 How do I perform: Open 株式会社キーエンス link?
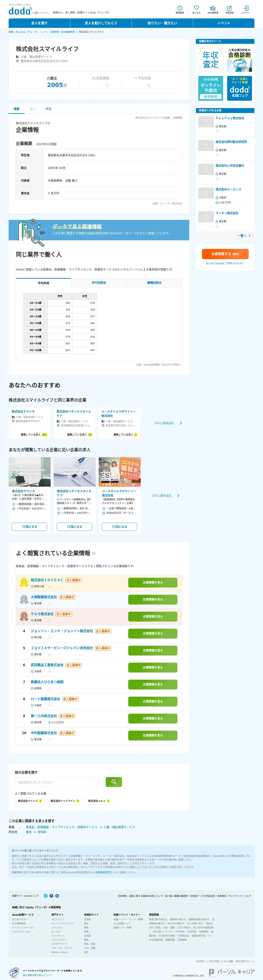tap(228, 189)
